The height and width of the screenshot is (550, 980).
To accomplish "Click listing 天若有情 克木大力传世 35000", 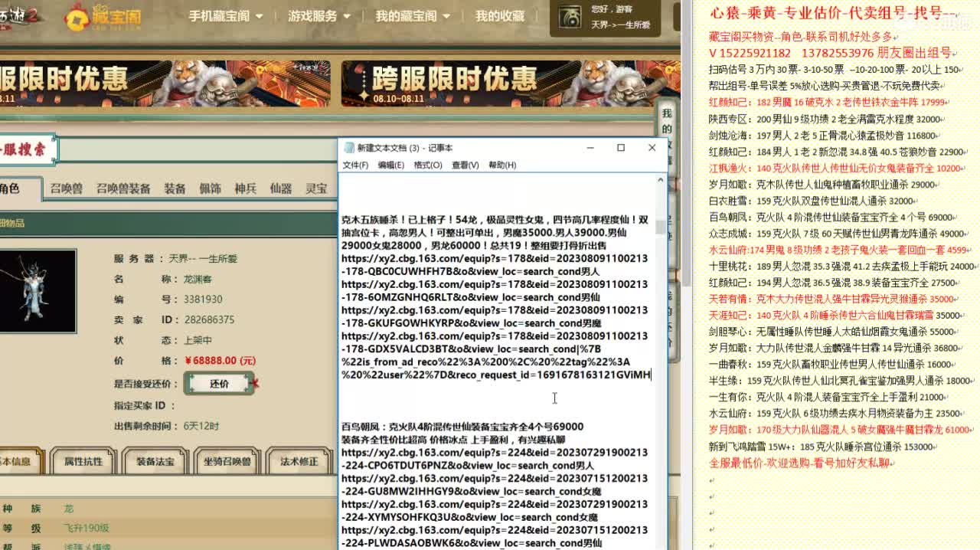I will tap(832, 299).
